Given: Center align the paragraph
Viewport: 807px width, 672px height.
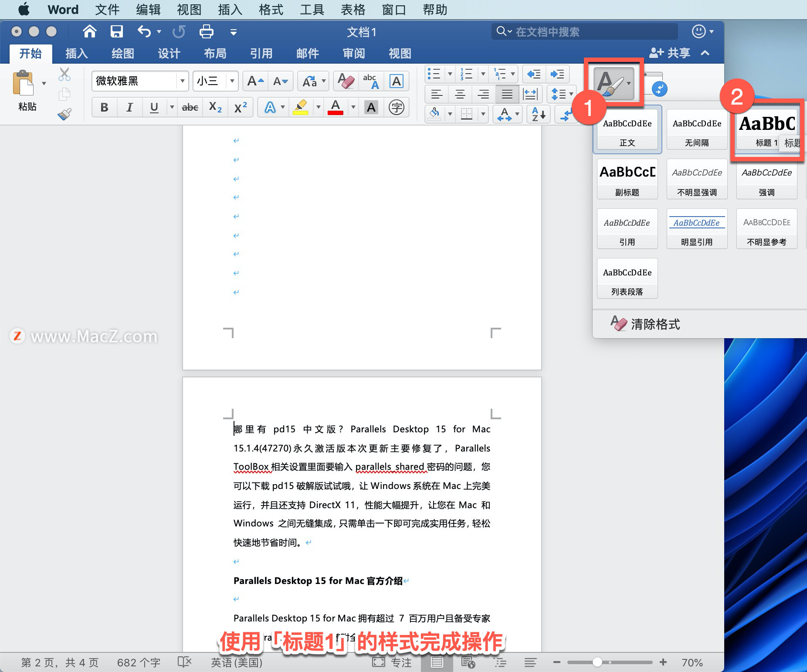Looking at the screenshot, I should [x=460, y=94].
